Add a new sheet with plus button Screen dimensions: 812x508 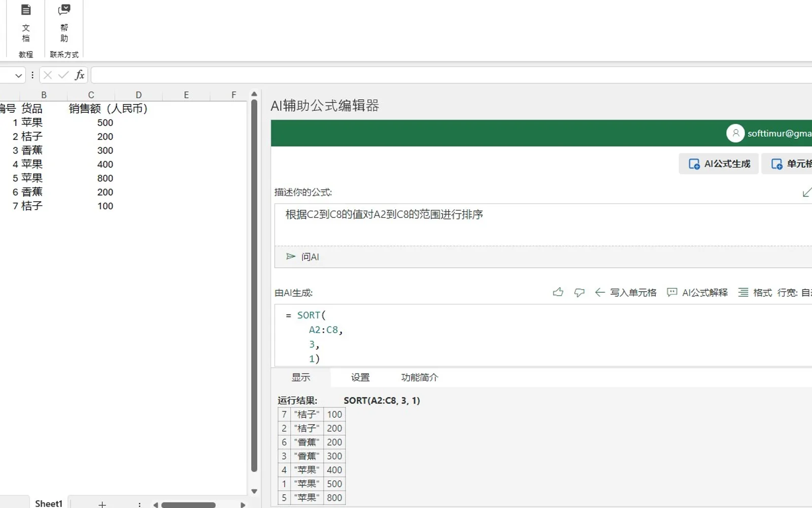[x=102, y=504]
